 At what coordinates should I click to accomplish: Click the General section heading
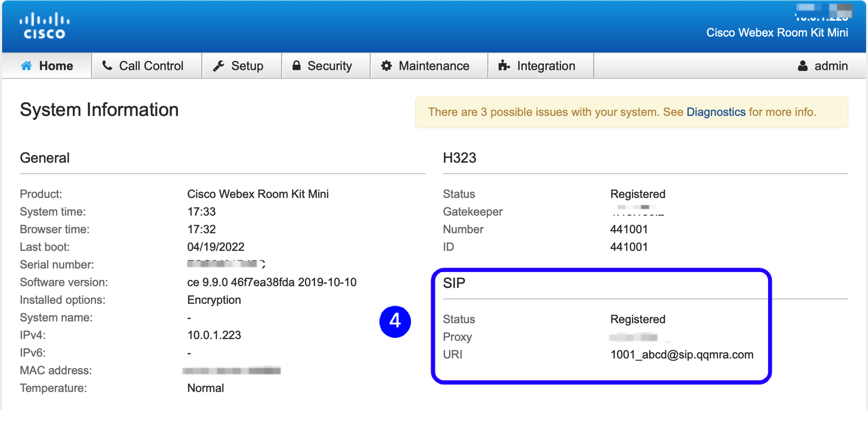pos(45,158)
